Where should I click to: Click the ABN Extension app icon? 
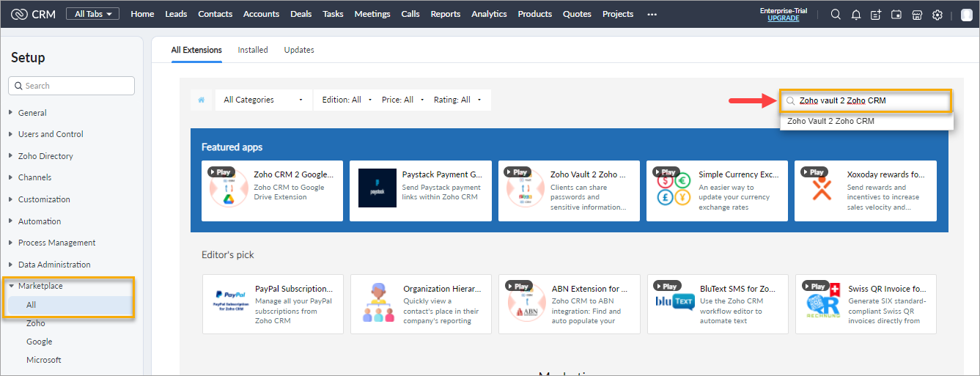(526, 303)
